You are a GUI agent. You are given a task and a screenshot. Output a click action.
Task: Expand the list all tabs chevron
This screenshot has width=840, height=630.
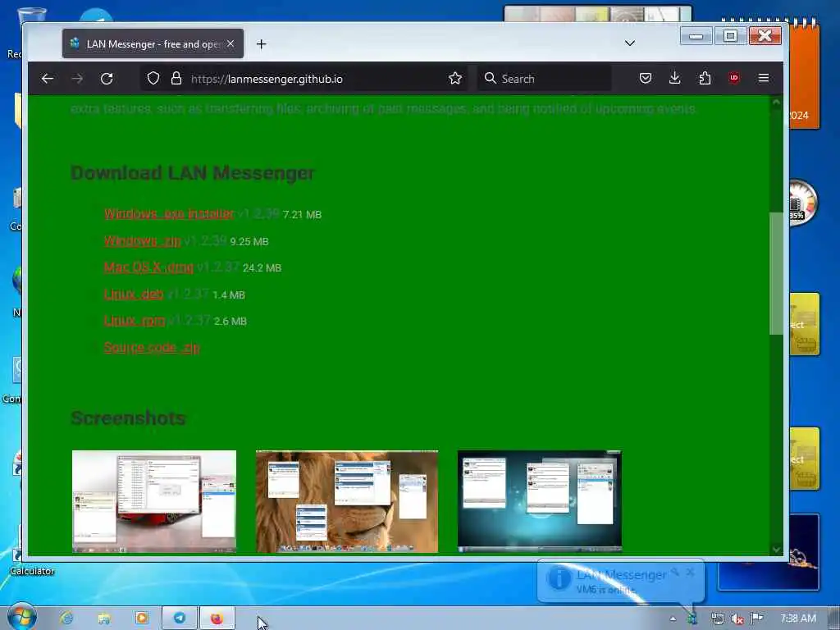pyautogui.click(x=630, y=43)
